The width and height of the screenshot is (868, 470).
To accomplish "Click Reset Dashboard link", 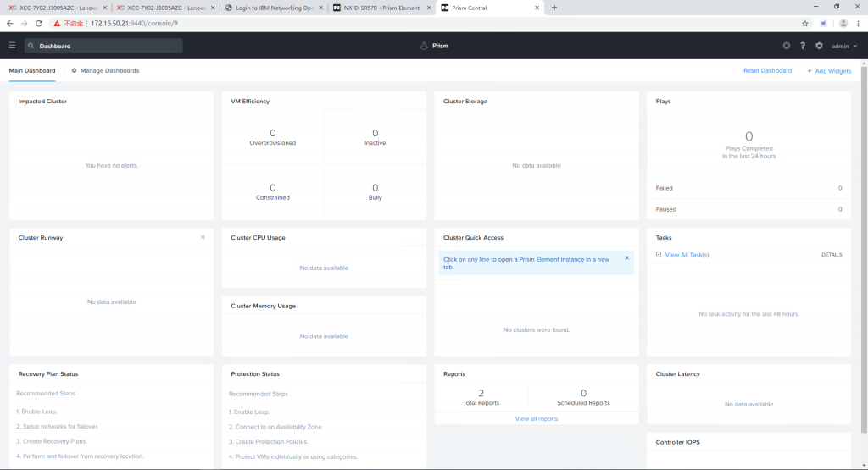I will pos(767,71).
